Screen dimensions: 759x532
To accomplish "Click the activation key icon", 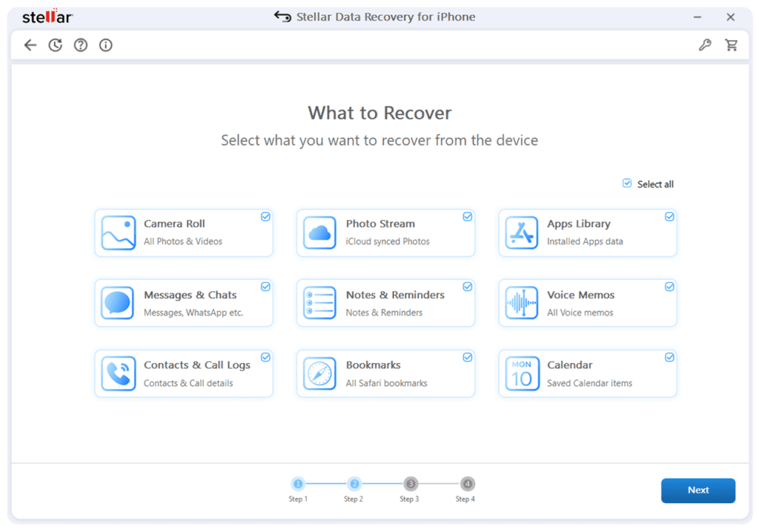I will pyautogui.click(x=705, y=45).
